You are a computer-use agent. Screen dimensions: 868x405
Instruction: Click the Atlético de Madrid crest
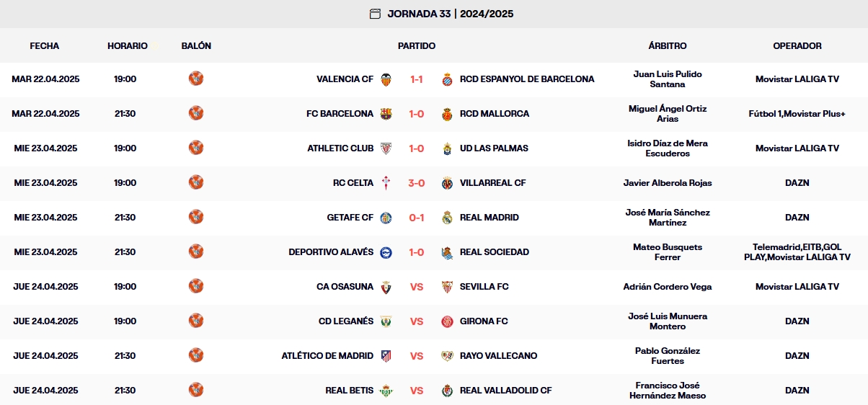coord(386,356)
